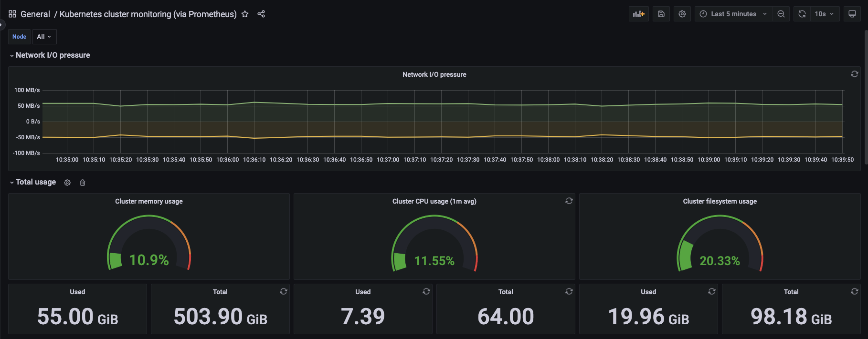Click the zoom out time range icon
868x339 pixels.
pyautogui.click(x=781, y=14)
